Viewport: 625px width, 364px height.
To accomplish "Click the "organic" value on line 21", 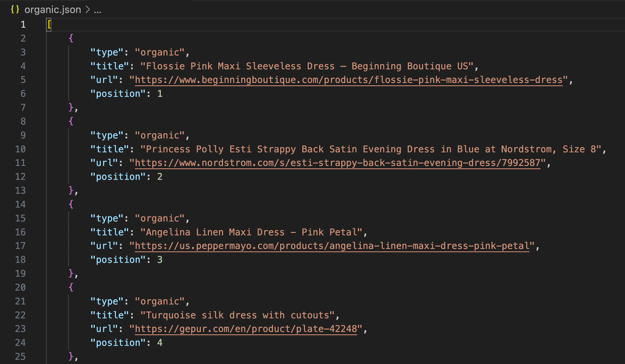I will (160, 301).
